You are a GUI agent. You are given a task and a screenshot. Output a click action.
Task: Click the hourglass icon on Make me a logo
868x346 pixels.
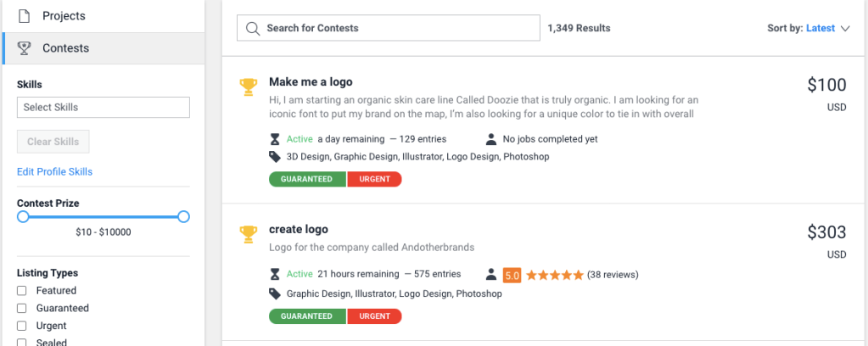274,139
